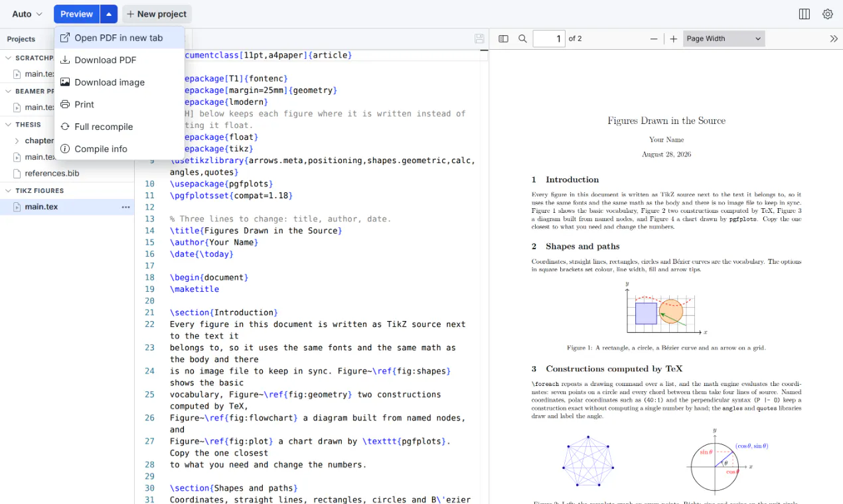Click the \title{Figures Drawn in the Source} line
The width and height of the screenshot is (843, 504).
pyautogui.click(x=256, y=231)
